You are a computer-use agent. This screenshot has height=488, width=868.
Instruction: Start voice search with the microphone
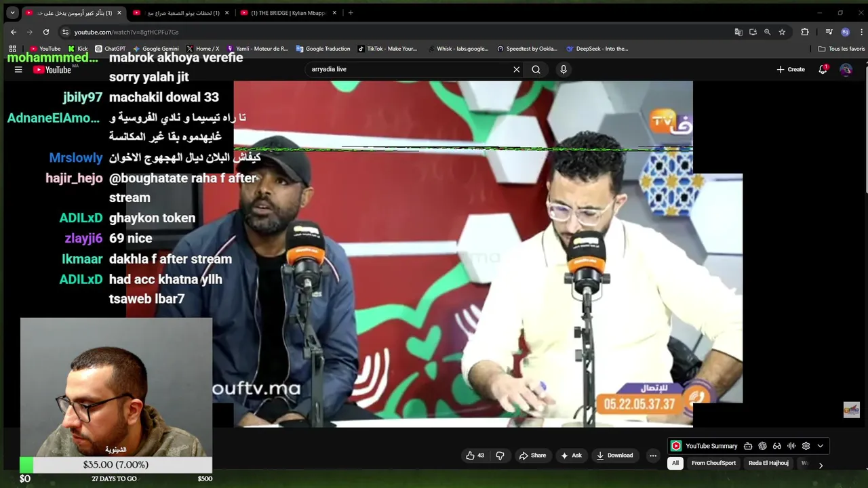563,69
